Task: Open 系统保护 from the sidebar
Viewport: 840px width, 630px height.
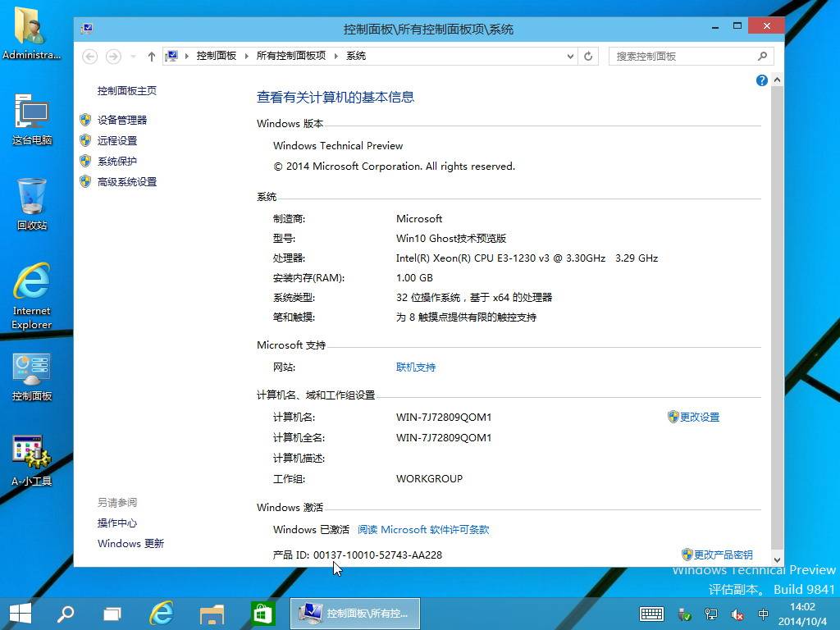Action: tap(117, 162)
